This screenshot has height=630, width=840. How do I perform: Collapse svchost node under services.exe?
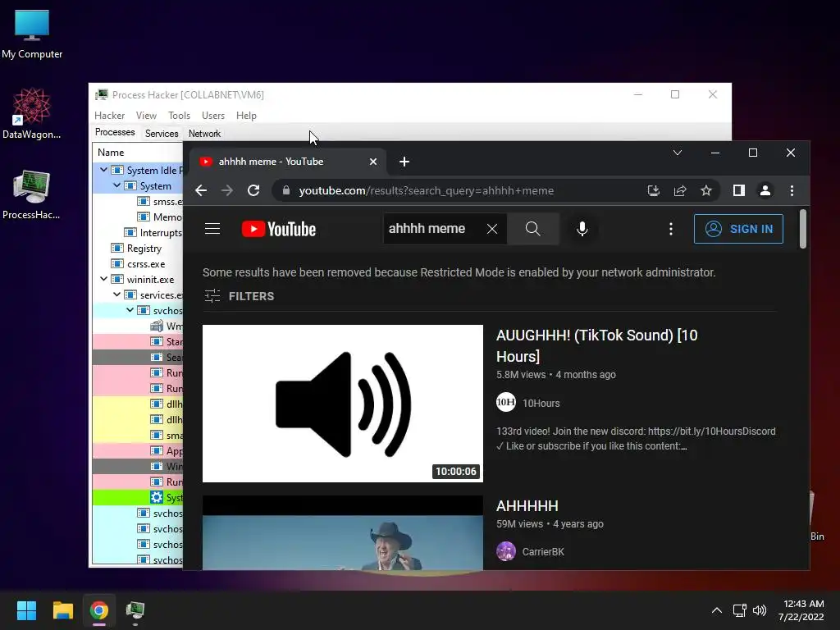(130, 309)
